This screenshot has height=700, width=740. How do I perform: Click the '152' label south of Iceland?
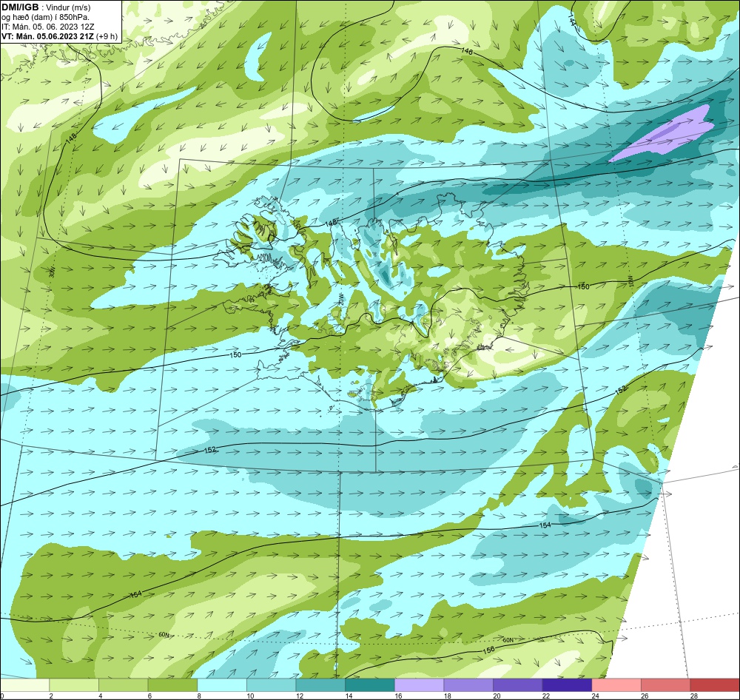click(x=210, y=450)
